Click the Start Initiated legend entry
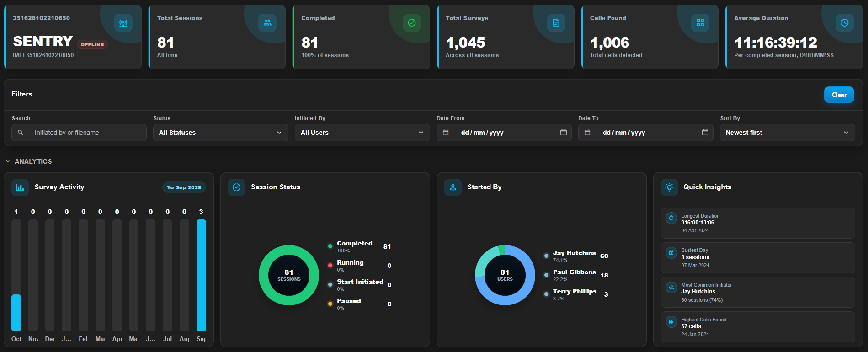The width and height of the screenshot is (868, 352). tap(360, 285)
